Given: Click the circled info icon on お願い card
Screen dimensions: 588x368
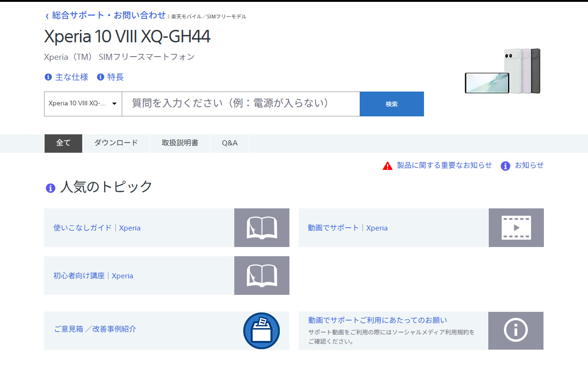Looking at the screenshot, I should click(x=516, y=331).
